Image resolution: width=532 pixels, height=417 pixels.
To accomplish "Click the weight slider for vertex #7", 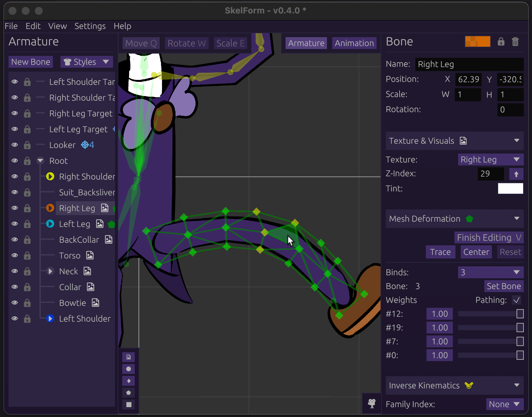I will [x=491, y=341].
